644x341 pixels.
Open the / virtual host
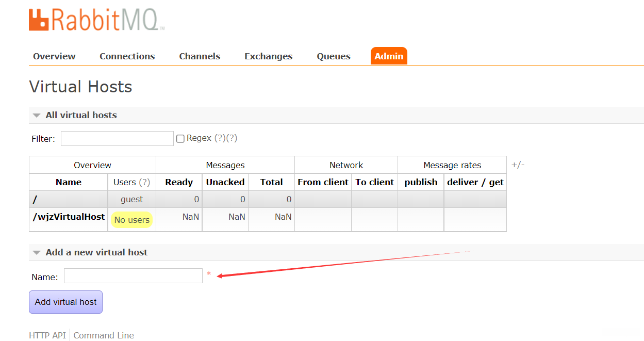click(x=35, y=199)
